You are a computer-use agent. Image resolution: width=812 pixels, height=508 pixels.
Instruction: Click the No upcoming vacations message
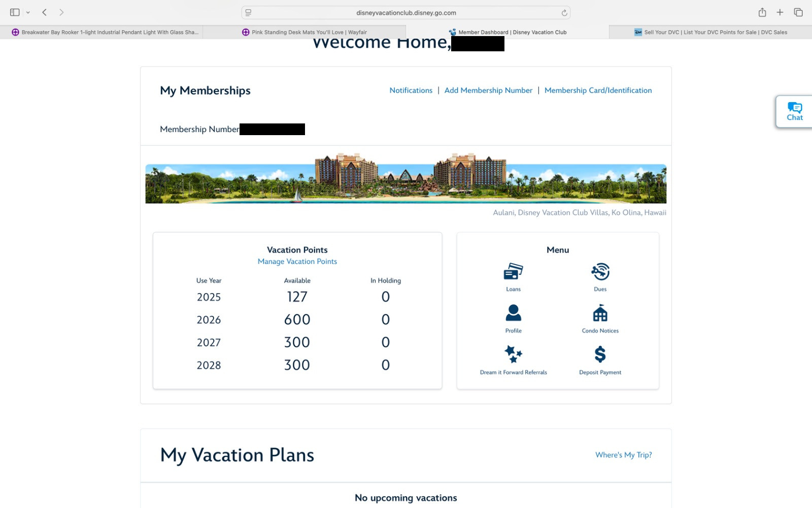point(406,498)
